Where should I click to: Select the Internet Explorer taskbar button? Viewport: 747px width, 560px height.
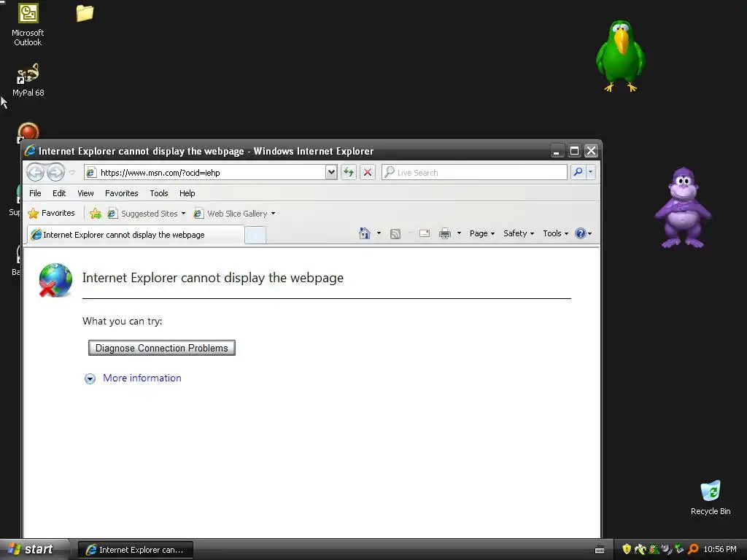point(135,550)
